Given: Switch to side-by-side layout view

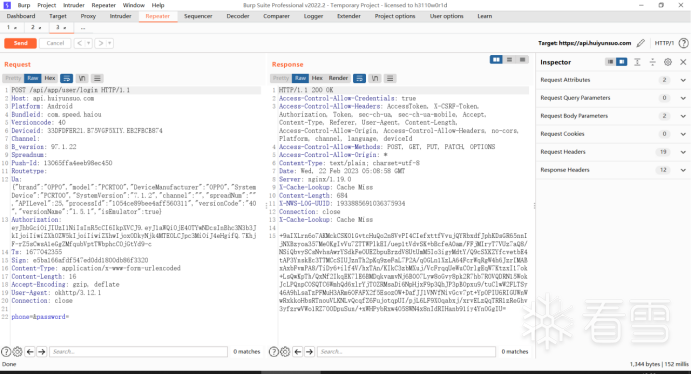Looking at the screenshot, I should [496, 60].
